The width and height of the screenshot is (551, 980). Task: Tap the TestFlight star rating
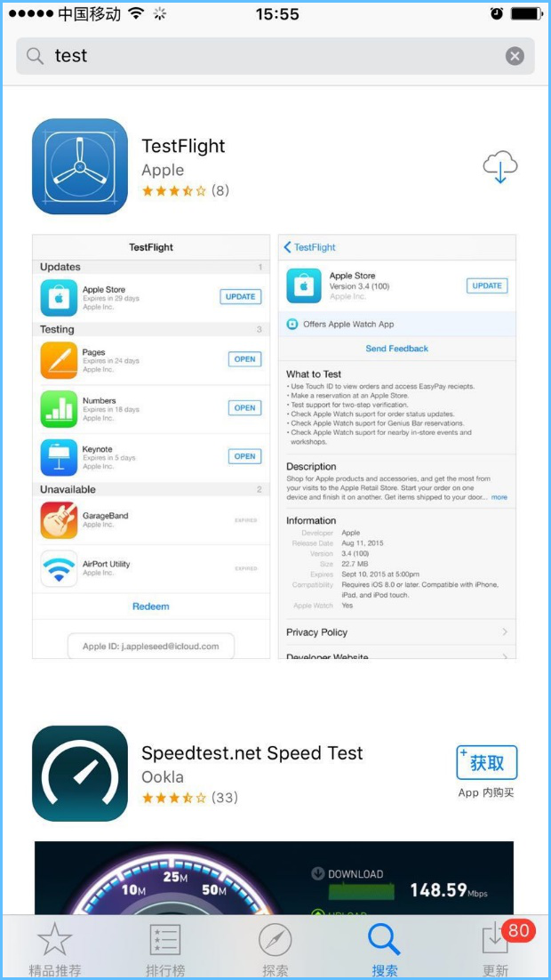coord(185,191)
